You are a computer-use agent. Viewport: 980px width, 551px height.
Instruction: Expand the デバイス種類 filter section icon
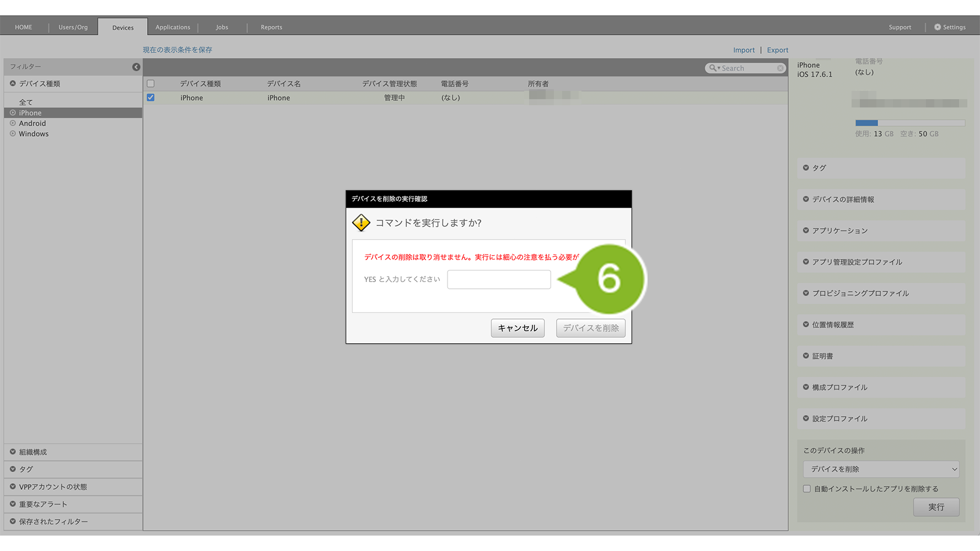click(13, 84)
